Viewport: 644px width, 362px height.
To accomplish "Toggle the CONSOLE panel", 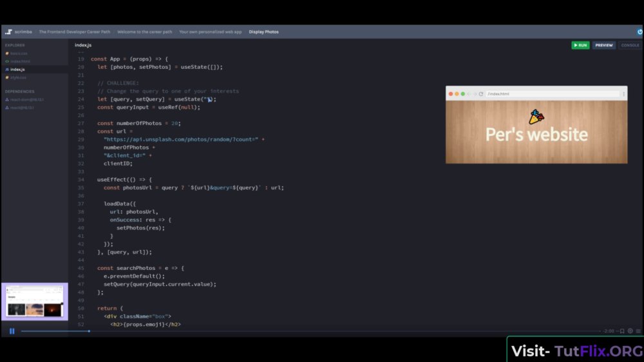I will pos(630,45).
